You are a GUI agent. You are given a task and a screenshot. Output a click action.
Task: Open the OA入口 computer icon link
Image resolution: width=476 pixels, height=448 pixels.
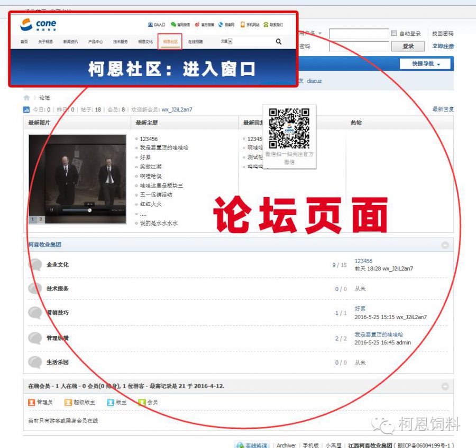pyautogui.click(x=150, y=25)
